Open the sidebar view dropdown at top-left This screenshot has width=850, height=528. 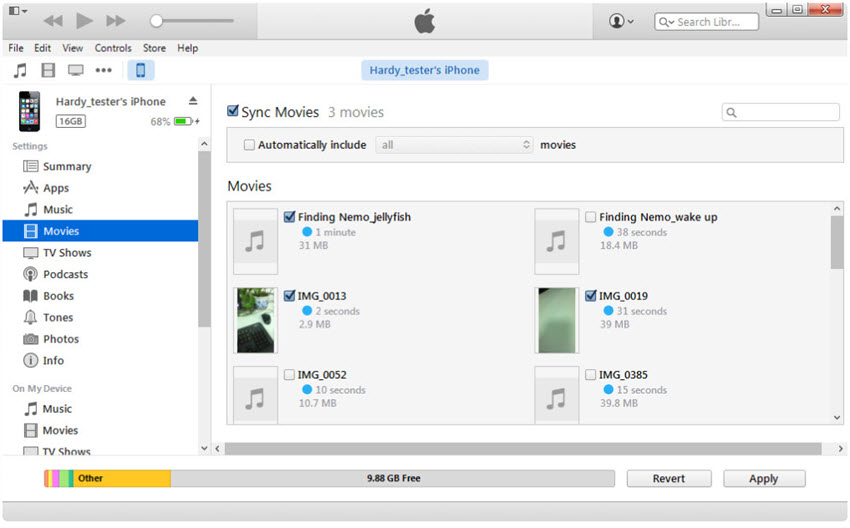click(x=17, y=11)
